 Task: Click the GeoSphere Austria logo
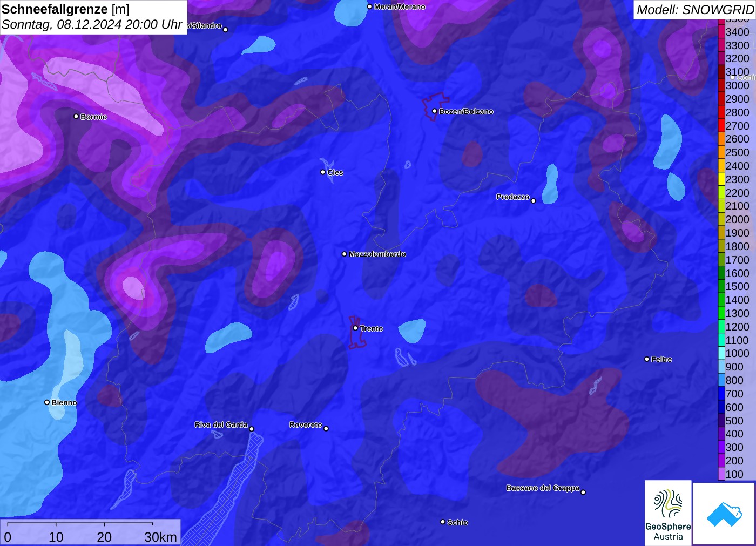pyautogui.click(x=668, y=513)
